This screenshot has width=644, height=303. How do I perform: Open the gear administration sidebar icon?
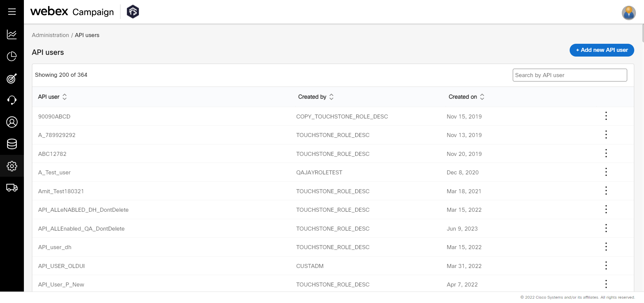[x=12, y=166]
